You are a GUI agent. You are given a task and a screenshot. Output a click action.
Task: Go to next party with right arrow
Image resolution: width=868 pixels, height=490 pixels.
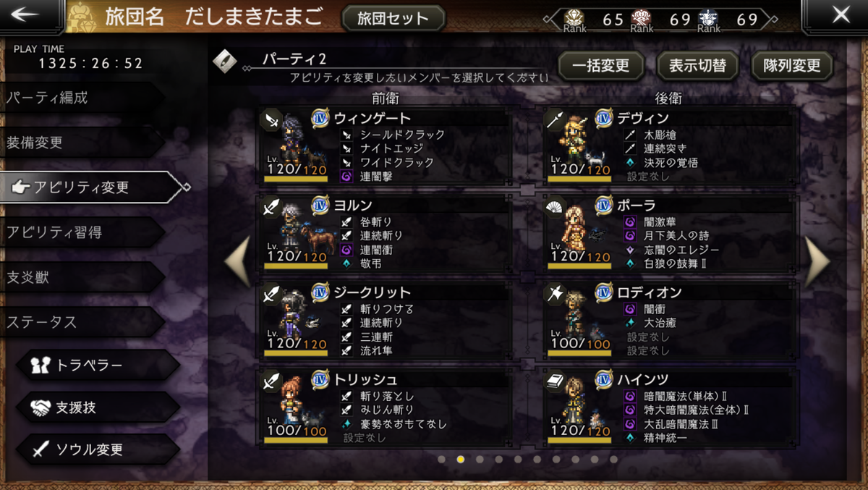[x=818, y=261]
